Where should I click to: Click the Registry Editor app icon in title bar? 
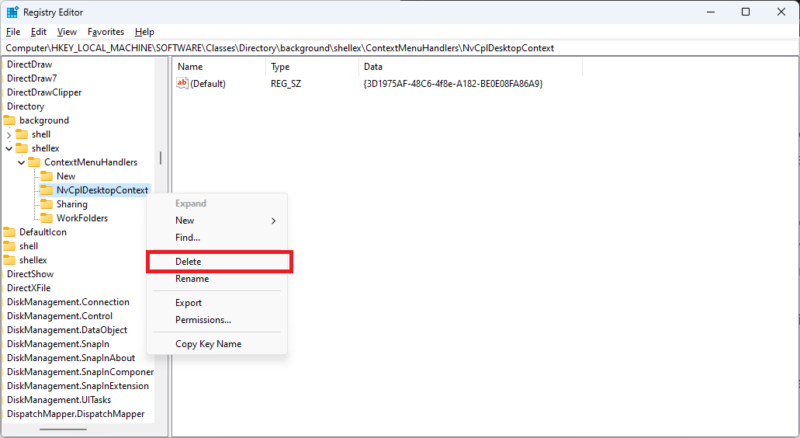coord(12,12)
